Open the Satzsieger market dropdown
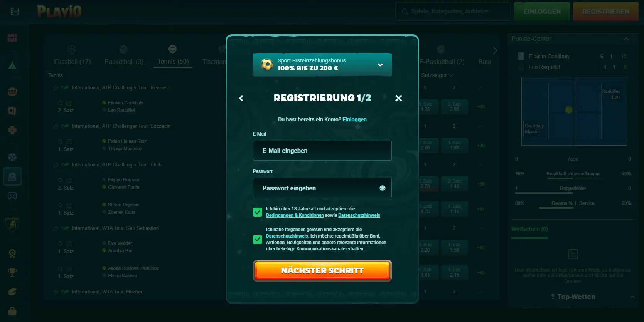 click(x=437, y=75)
